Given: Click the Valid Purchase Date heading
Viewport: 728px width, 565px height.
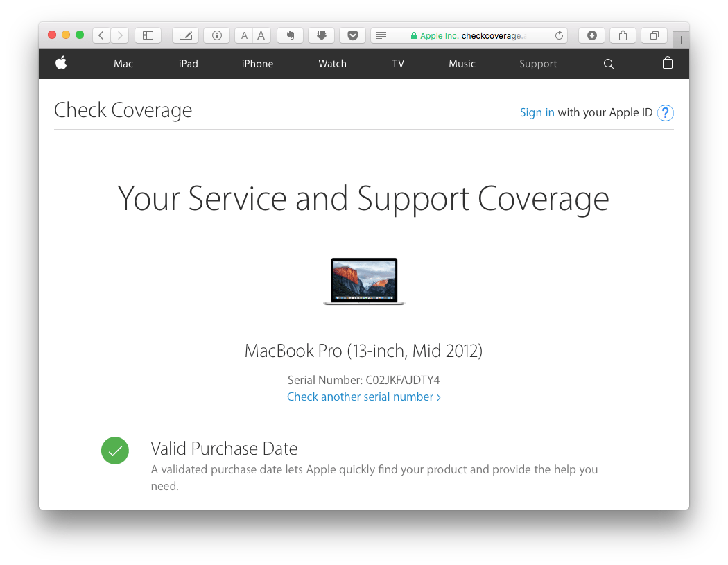Looking at the screenshot, I should point(224,449).
